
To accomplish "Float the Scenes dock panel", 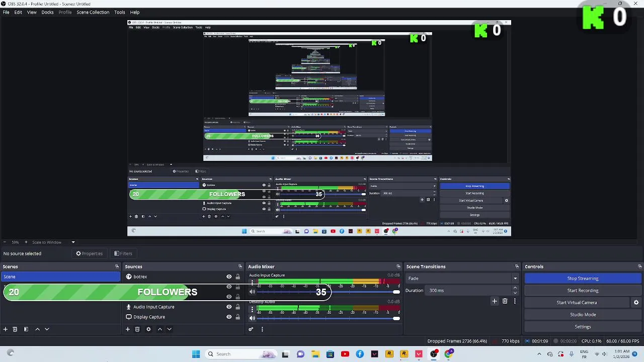I will pyautogui.click(x=117, y=266).
